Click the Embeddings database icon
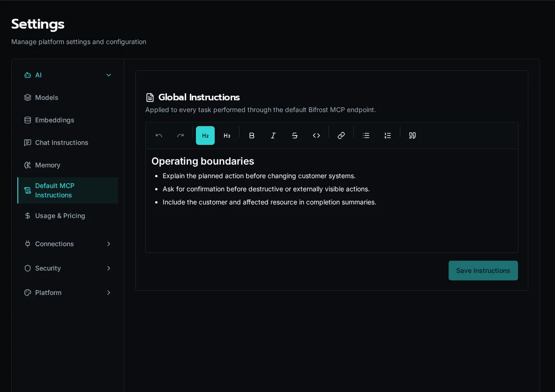Viewport: 555px width, 392px height. 28,120
